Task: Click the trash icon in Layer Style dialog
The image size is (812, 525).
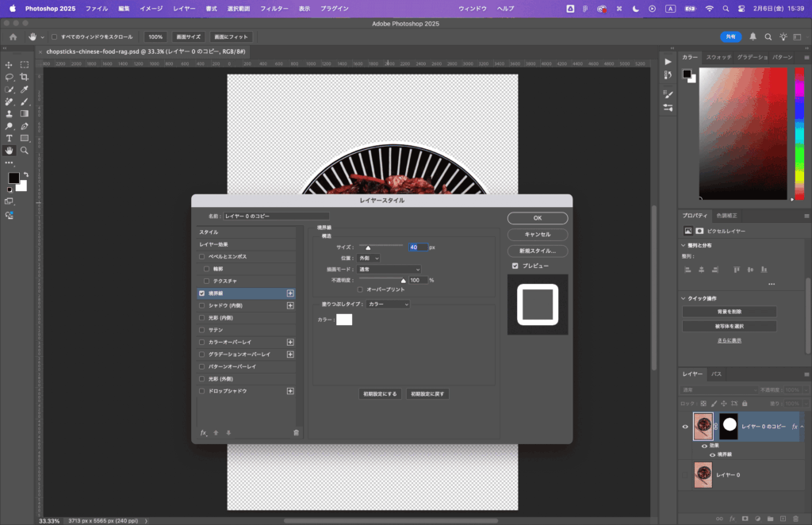Action: coord(296,432)
